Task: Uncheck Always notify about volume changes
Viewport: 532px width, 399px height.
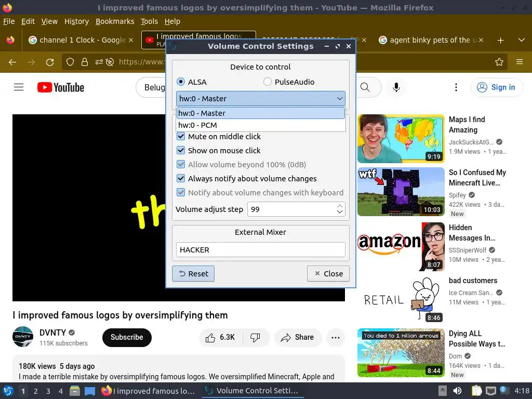Action: [x=181, y=179]
